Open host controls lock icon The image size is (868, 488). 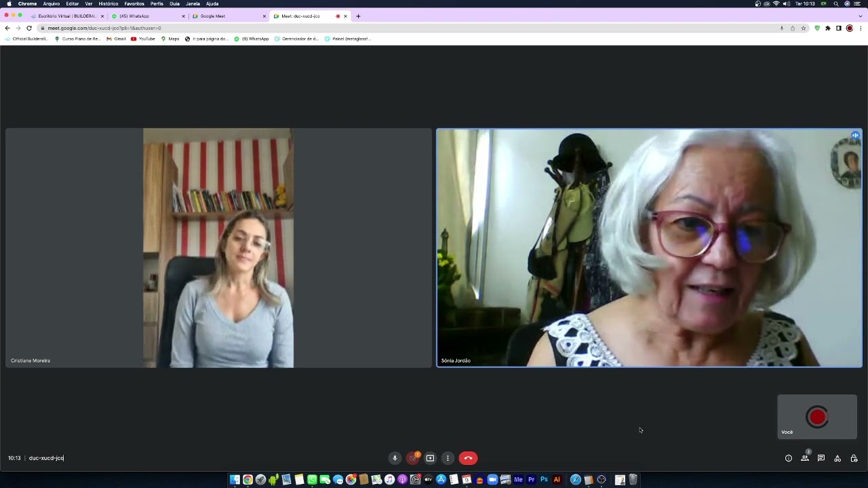(x=854, y=458)
